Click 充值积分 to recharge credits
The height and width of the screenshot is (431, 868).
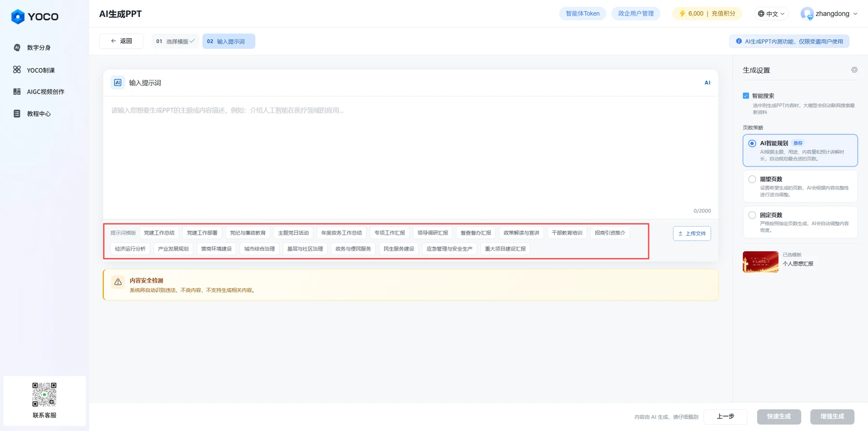(723, 13)
